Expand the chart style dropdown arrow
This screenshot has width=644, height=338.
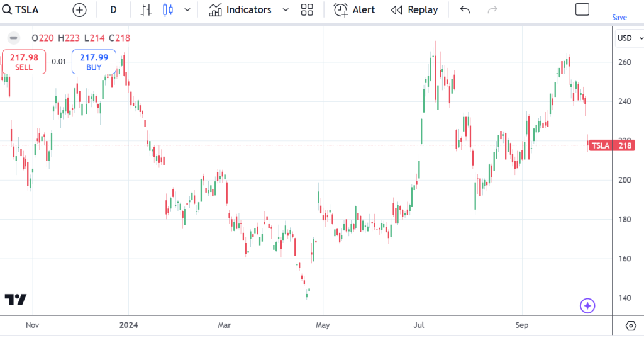(x=187, y=10)
